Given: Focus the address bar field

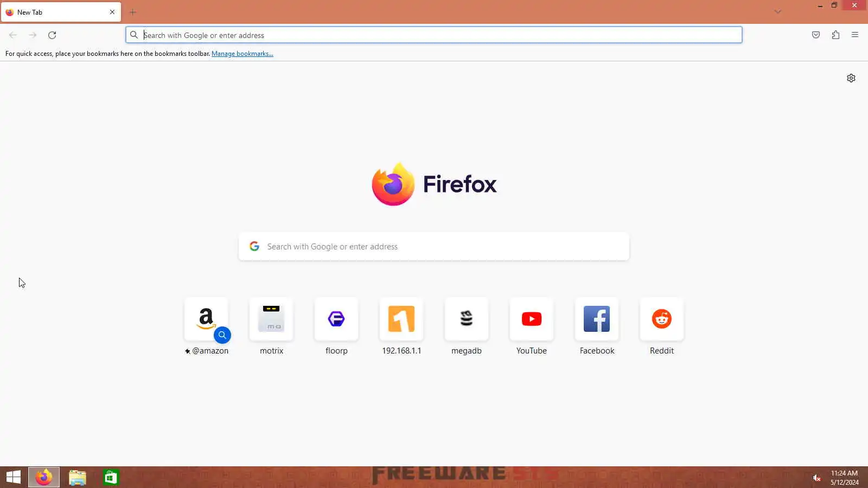Looking at the screenshot, I should coord(434,35).
